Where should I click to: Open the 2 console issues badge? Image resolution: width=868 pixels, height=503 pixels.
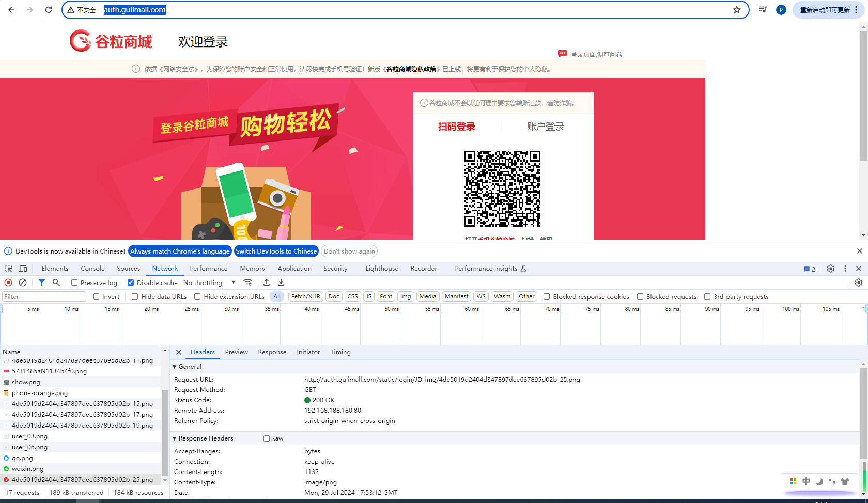click(x=810, y=269)
